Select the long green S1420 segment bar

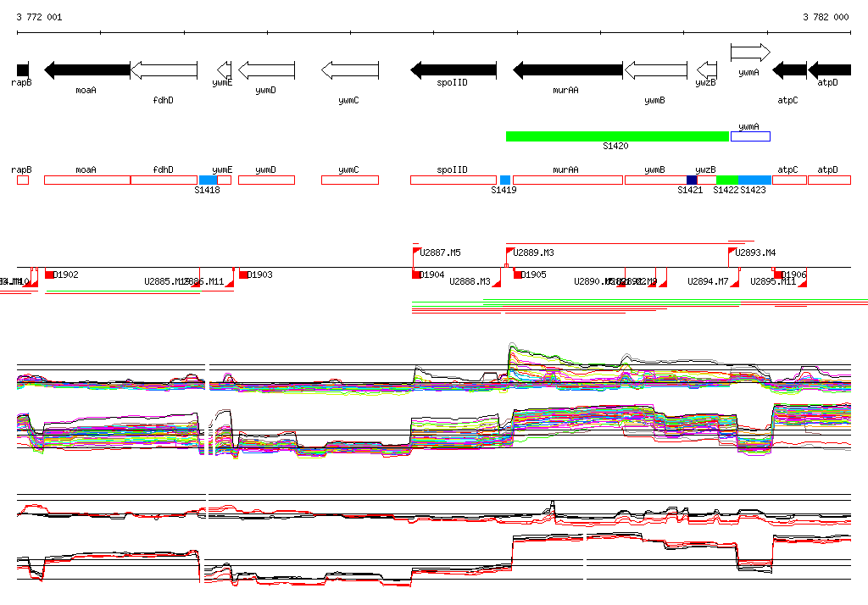click(617, 136)
